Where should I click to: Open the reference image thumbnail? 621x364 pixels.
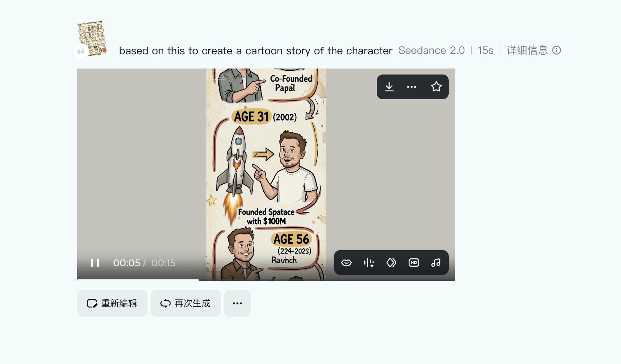click(92, 39)
